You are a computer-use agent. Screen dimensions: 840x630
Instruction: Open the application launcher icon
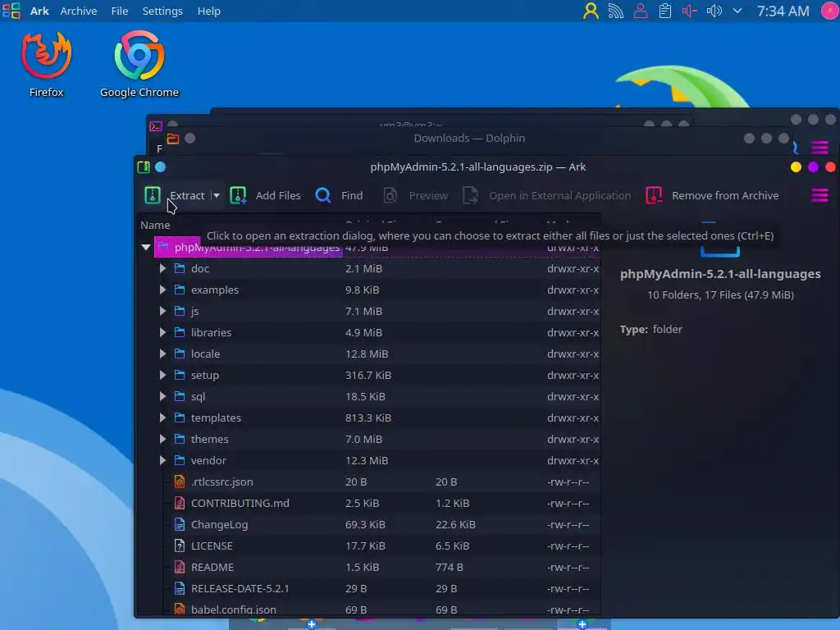[11, 11]
